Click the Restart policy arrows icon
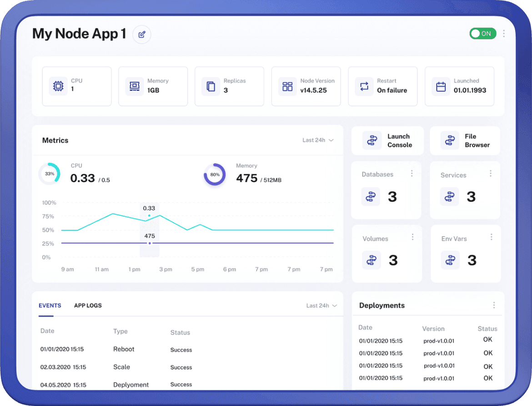Screen dimensions: 532x406 (x=364, y=86)
